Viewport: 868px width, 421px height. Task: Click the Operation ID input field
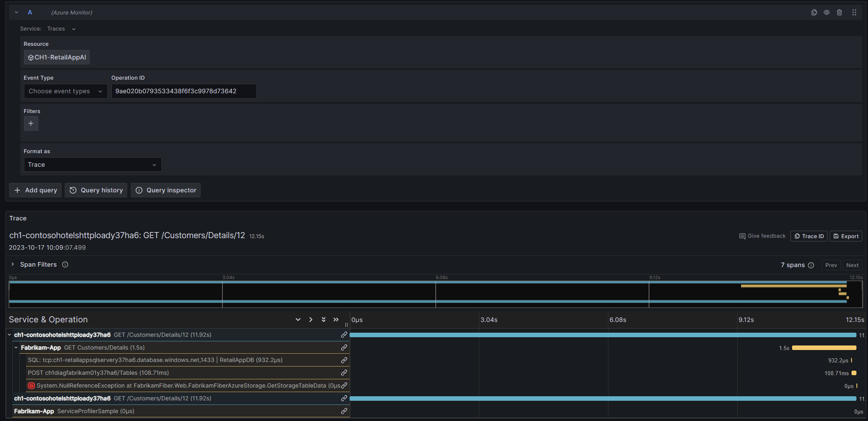click(x=184, y=91)
